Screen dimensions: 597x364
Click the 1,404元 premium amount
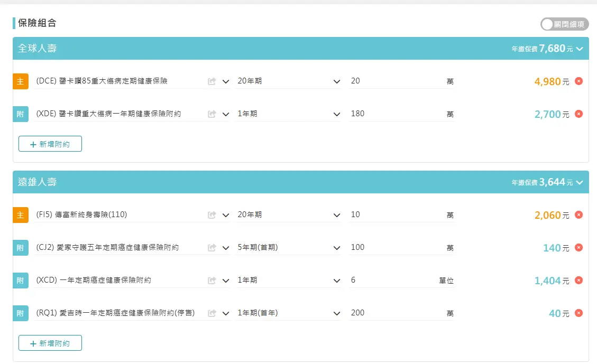(552, 281)
